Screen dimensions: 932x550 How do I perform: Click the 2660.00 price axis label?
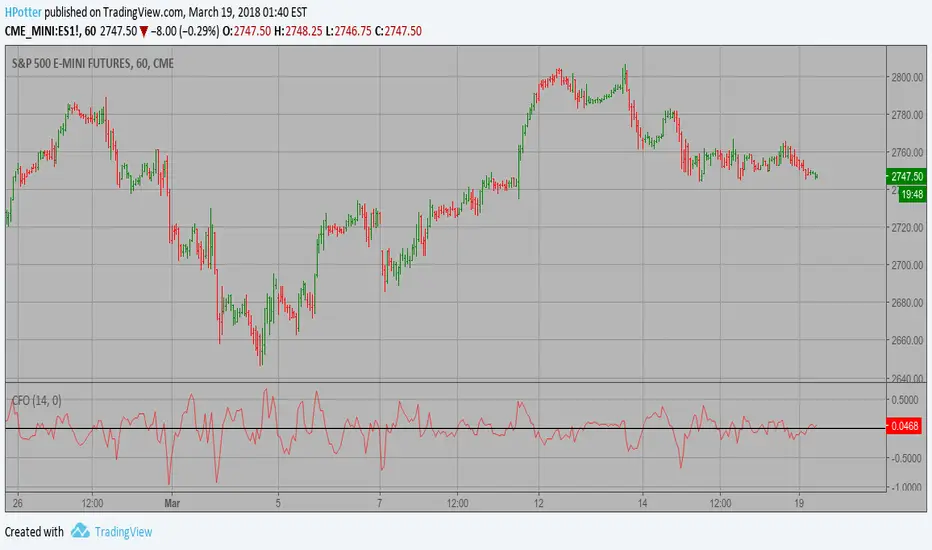(907, 340)
